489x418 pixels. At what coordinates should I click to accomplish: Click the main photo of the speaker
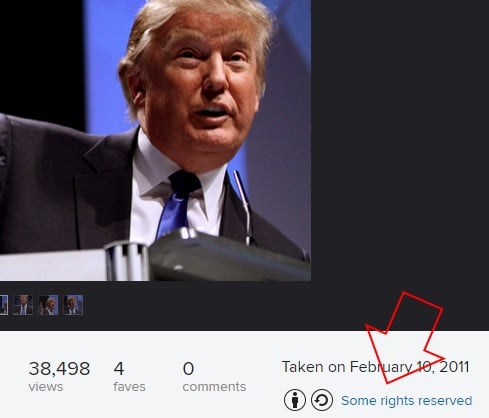pos(155,140)
